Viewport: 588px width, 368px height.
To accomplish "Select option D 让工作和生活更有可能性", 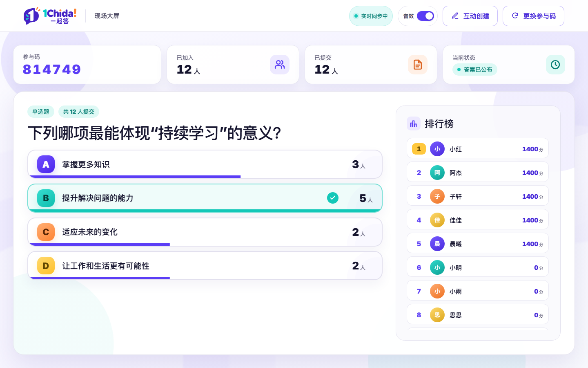I will point(205,266).
